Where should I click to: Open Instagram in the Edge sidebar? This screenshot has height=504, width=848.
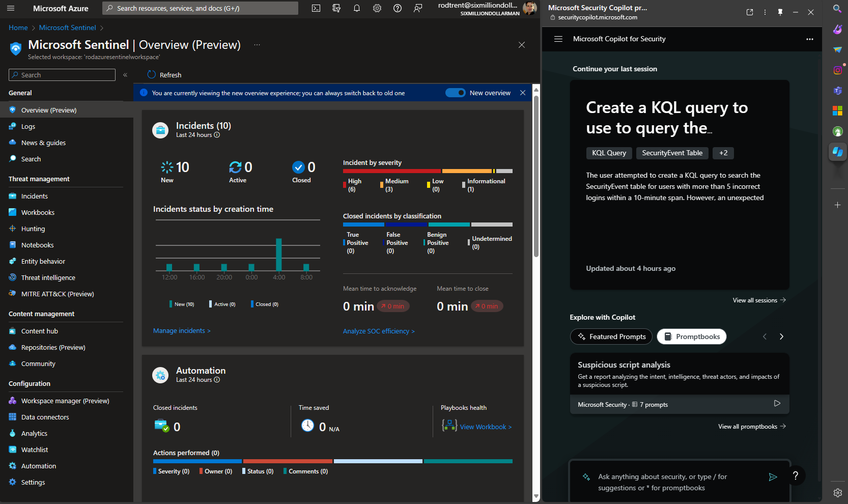tap(837, 70)
